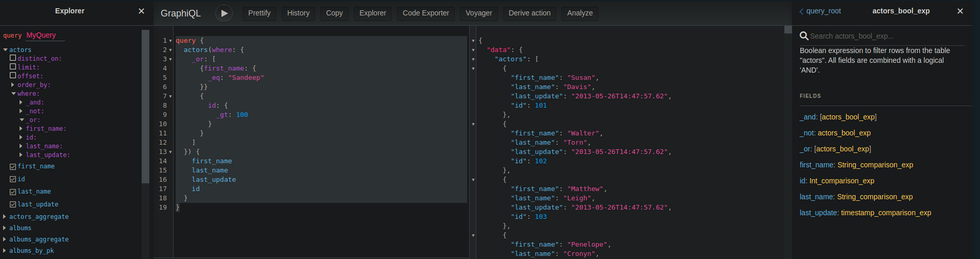Analyze the query

point(580,13)
